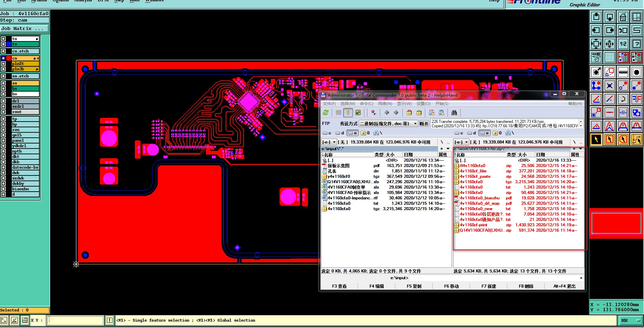Check the box next to layer ss
The height and width of the screenshot is (328, 644).
3,83
